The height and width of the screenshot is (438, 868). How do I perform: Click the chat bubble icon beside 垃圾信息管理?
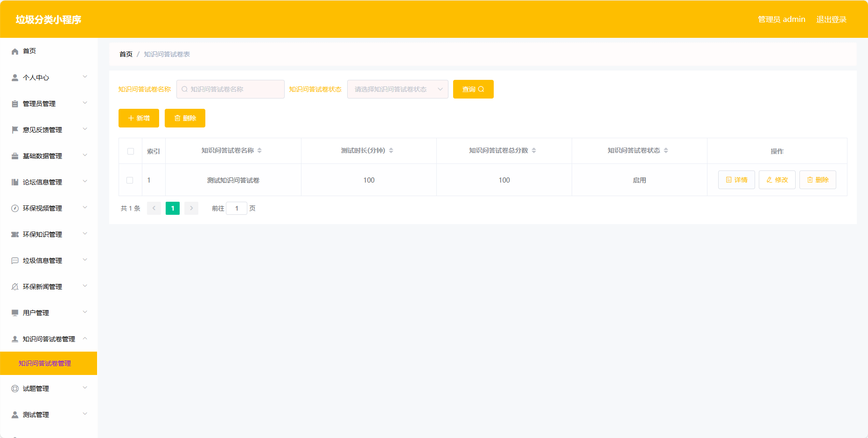click(15, 261)
